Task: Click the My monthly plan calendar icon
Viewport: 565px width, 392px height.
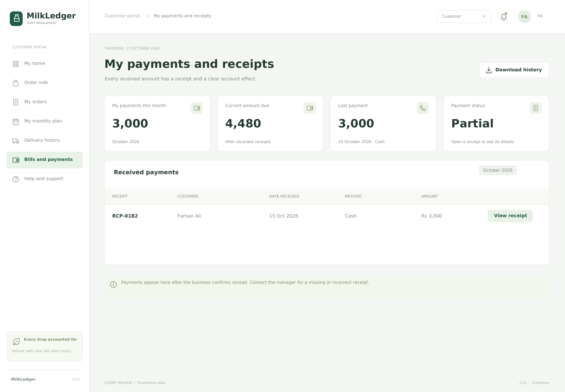Action: coord(16,122)
